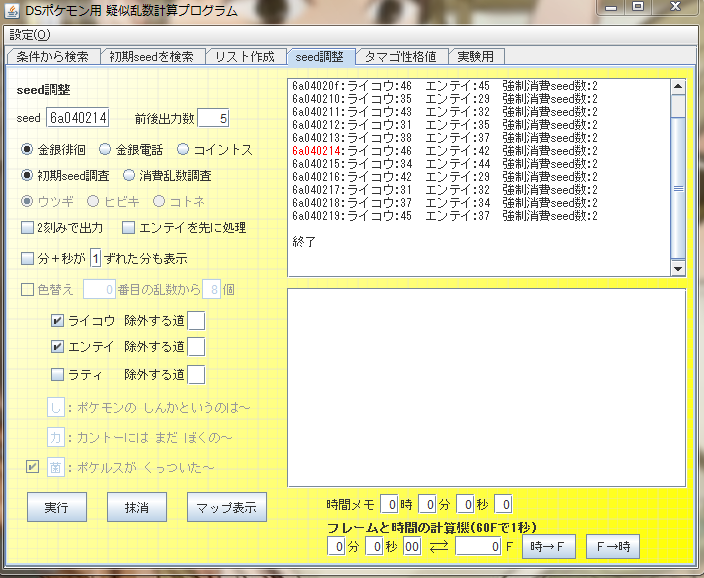Click the results scrollbar up arrow
The image size is (704, 578).
(x=678, y=86)
